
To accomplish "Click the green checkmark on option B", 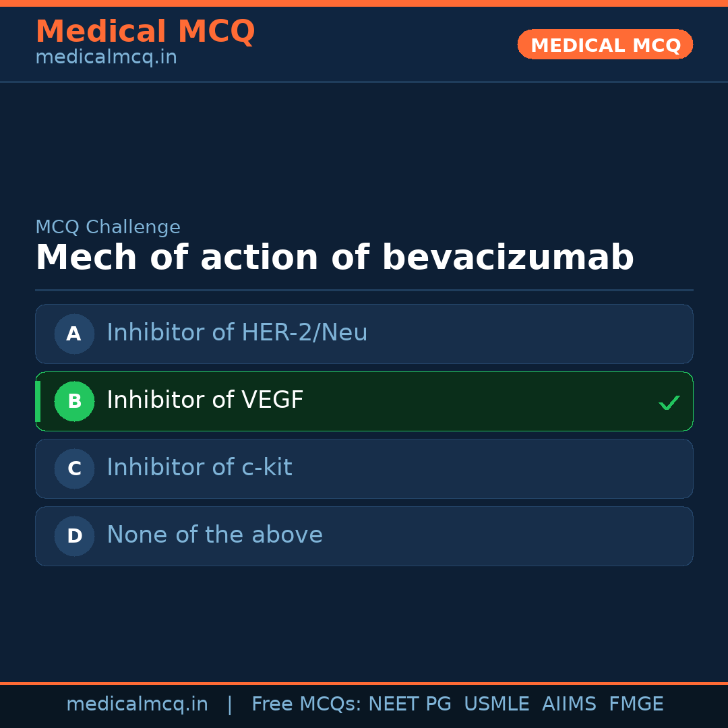I will tap(669, 402).
